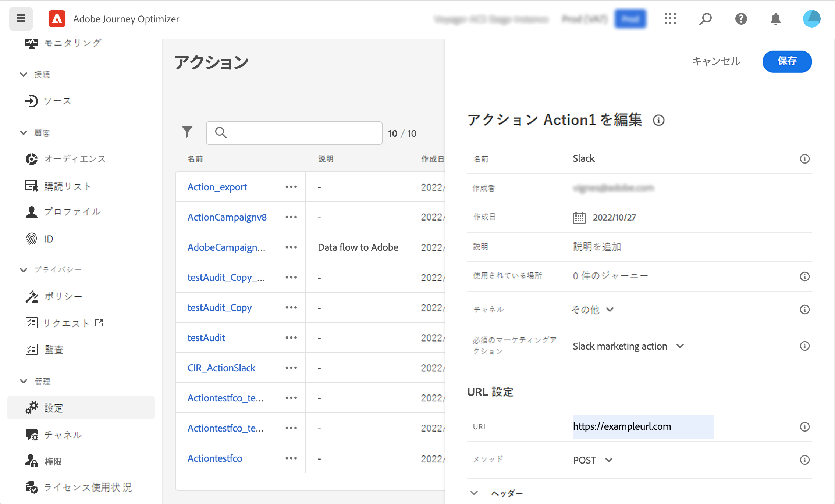
Task: Select チャネル in the sidebar
Action: pos(63,435)
